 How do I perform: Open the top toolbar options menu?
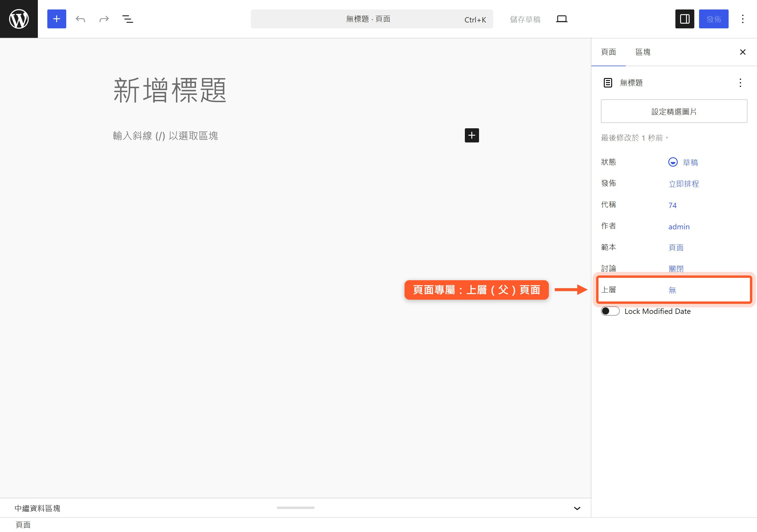[743, 19]
